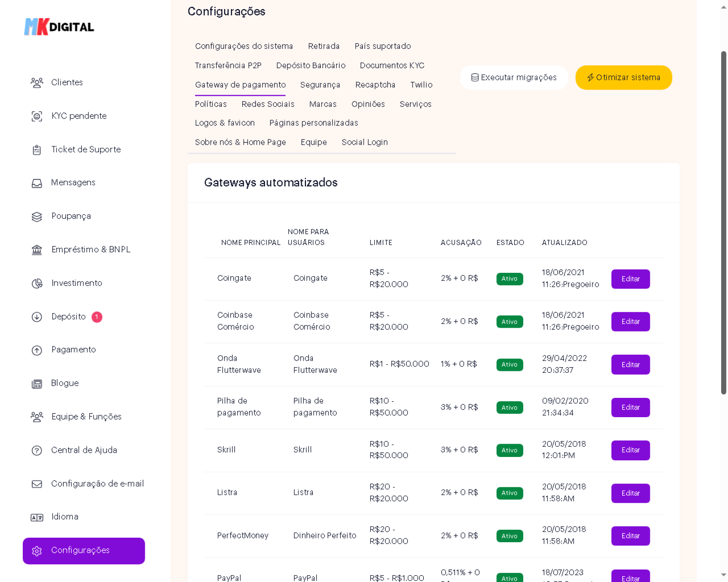The image size is (728, 582).
Task: Edit the Coingate gateway
Action: click(630, 279)
